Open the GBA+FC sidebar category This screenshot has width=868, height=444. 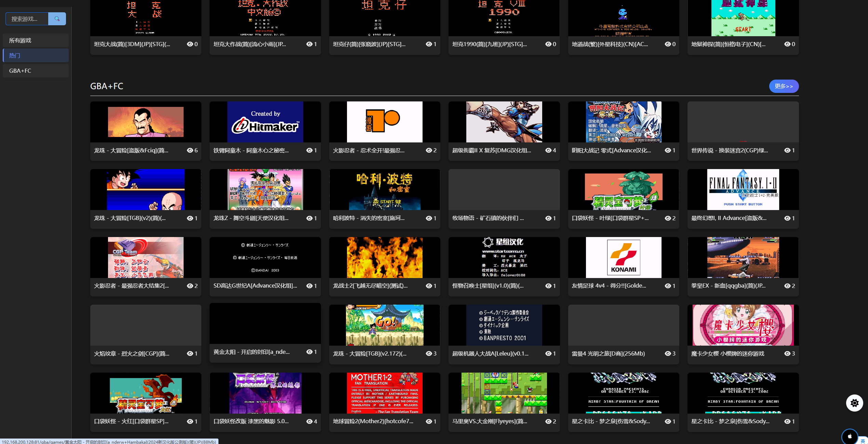36,71
